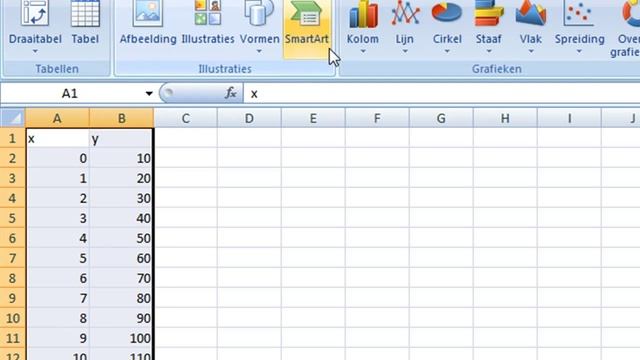Click cell A8 containing 6
The width and height of the screenshot is (640, 360).
[58, 278]
